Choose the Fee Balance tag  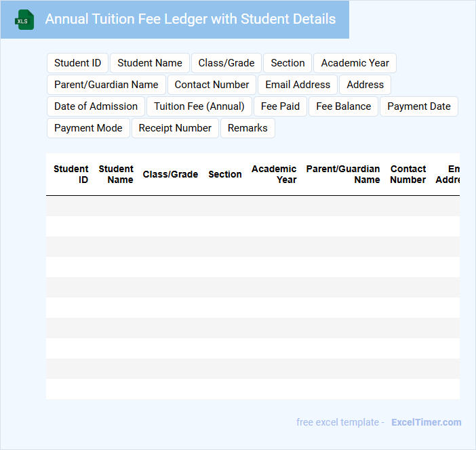pyautogui.click(x=344, y=106)
